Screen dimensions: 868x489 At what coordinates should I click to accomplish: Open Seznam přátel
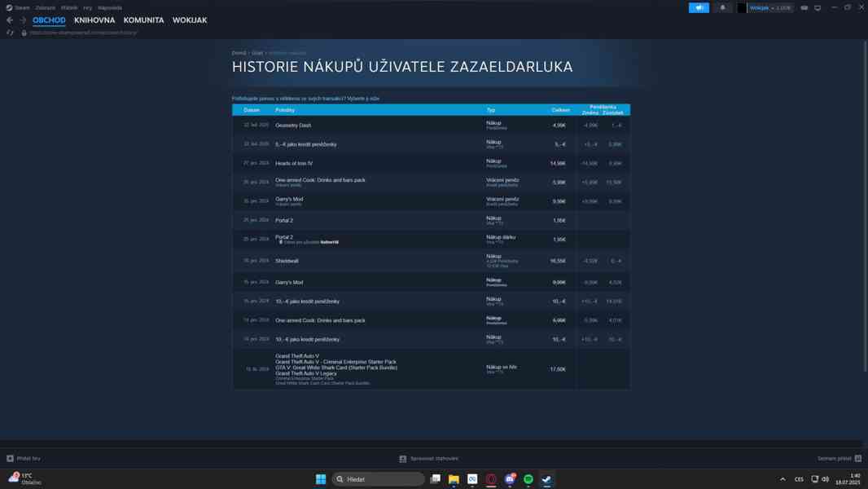click(x=840, y=459)
